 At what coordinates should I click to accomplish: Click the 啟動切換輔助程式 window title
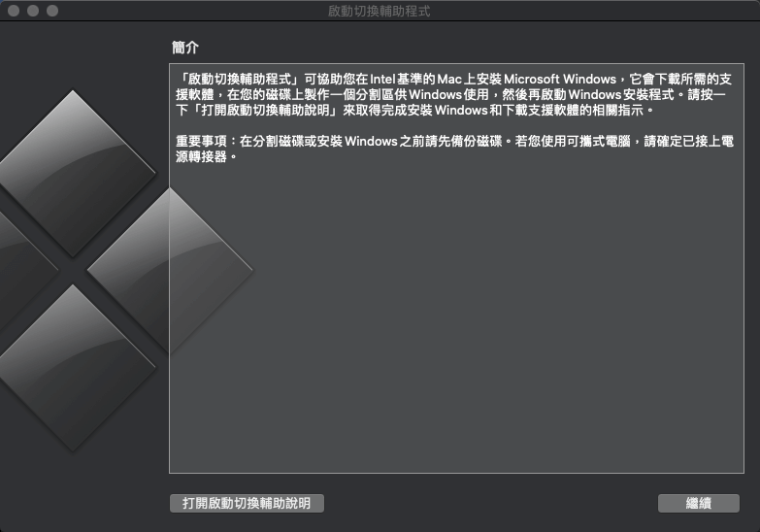[380, 11]
